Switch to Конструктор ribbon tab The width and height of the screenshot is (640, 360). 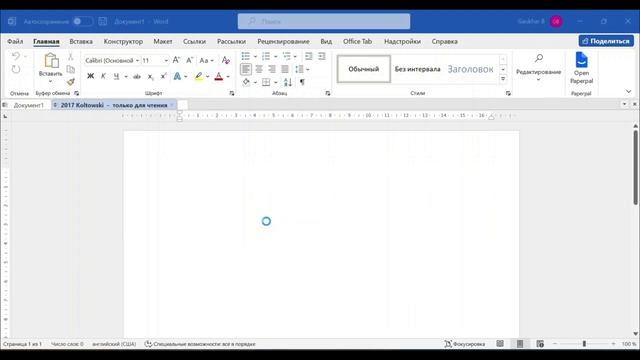pyautogui.click(x=123, y=41)
